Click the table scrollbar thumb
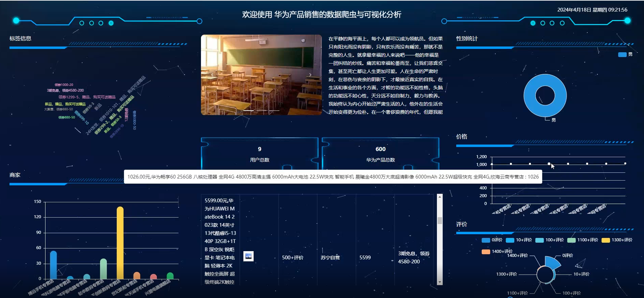This screenshot has width=644, height=298. pos(440,221)
